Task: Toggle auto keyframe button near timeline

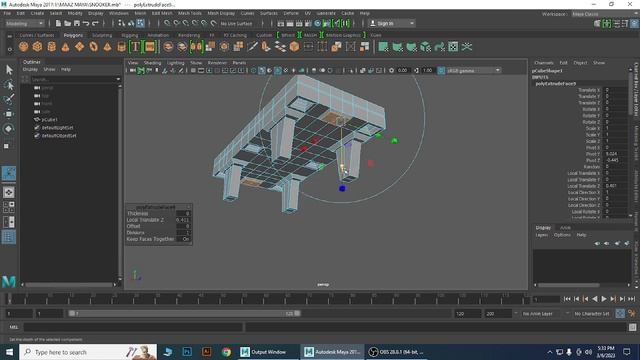Action: coord(620,313)
